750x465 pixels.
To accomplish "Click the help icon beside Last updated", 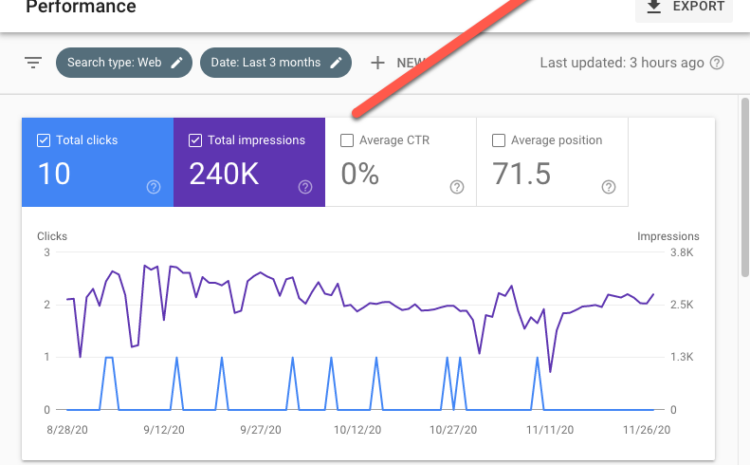I will coord(717,62).
